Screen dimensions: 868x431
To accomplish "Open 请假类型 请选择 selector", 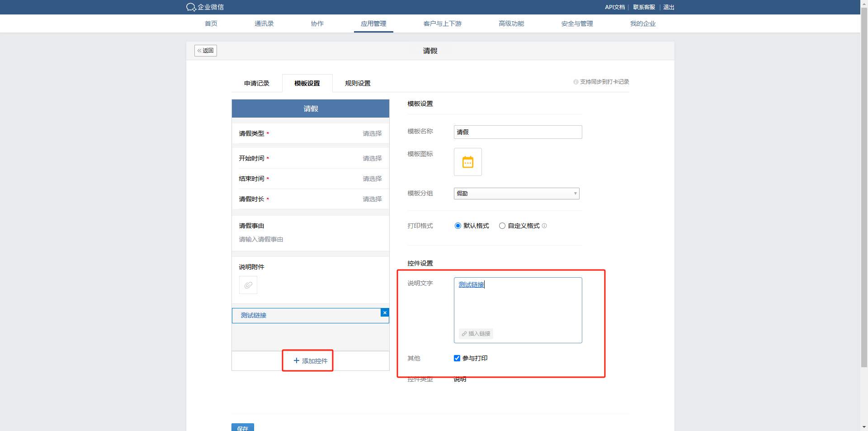I will [372, 133].
